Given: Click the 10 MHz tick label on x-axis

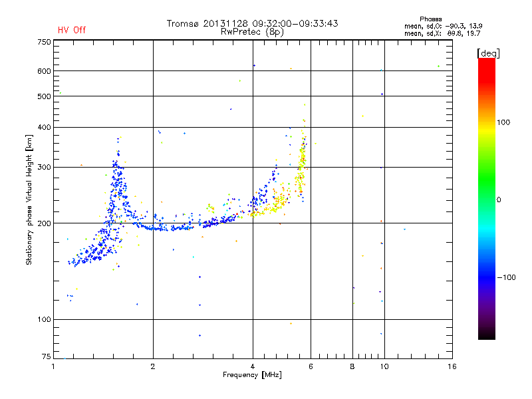Looking at the screenshot, I should (x=384, y=366).
